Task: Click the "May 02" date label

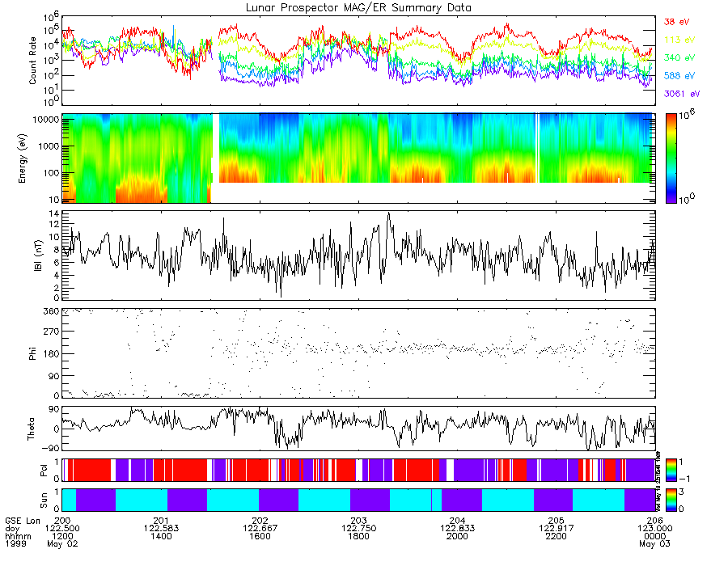Action: pyautogui.click(x=62, y=543)
